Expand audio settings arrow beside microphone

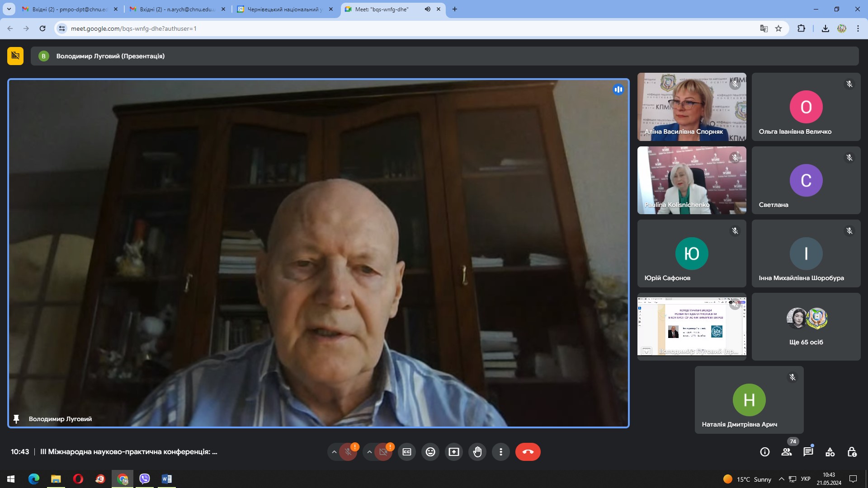(334, 452)
